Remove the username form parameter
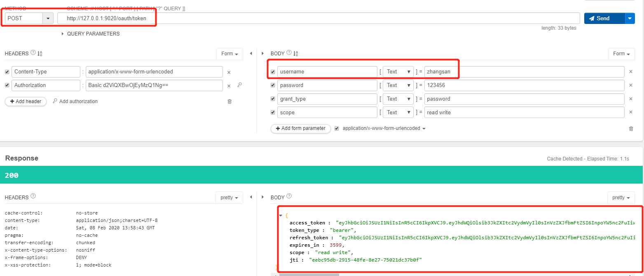644x276 pixels. tap(630, 72)
